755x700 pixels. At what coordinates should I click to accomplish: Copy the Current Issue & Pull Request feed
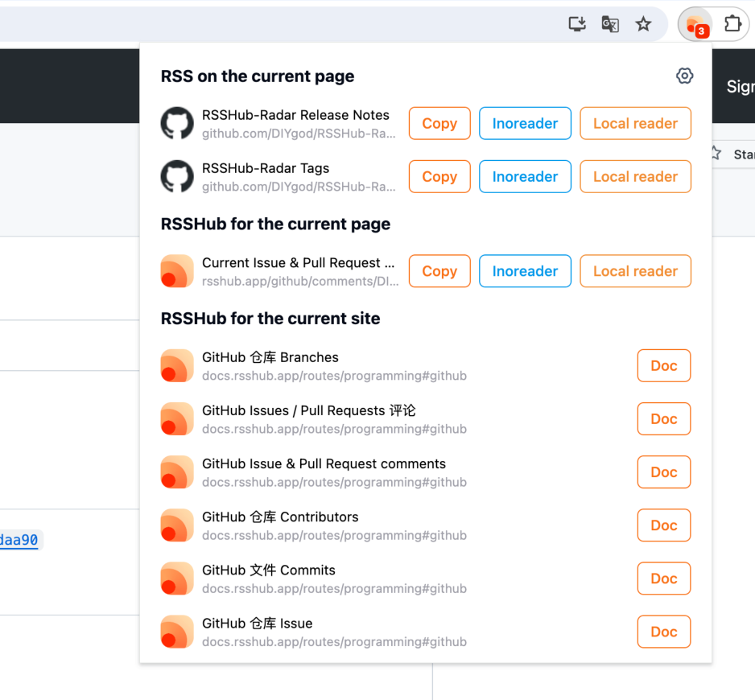coord(439,271)
